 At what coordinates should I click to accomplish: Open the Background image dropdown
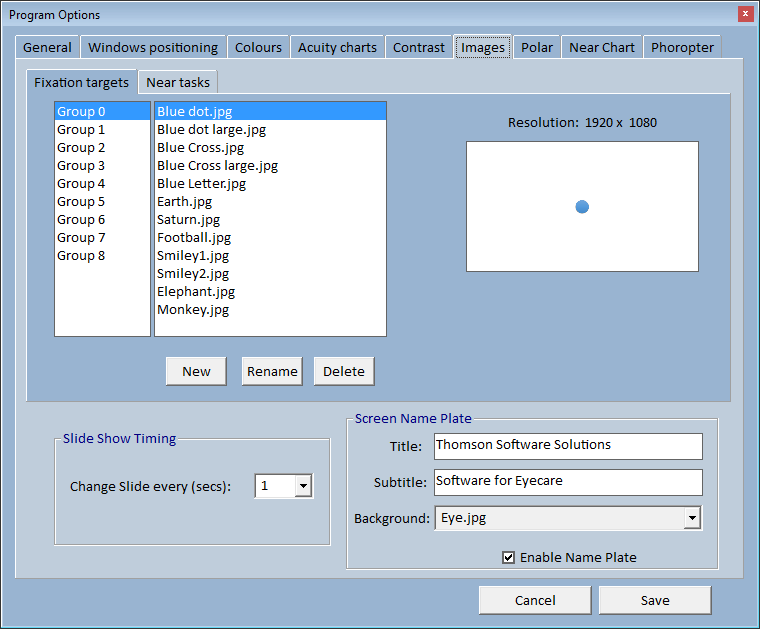[x=691, y=518]
